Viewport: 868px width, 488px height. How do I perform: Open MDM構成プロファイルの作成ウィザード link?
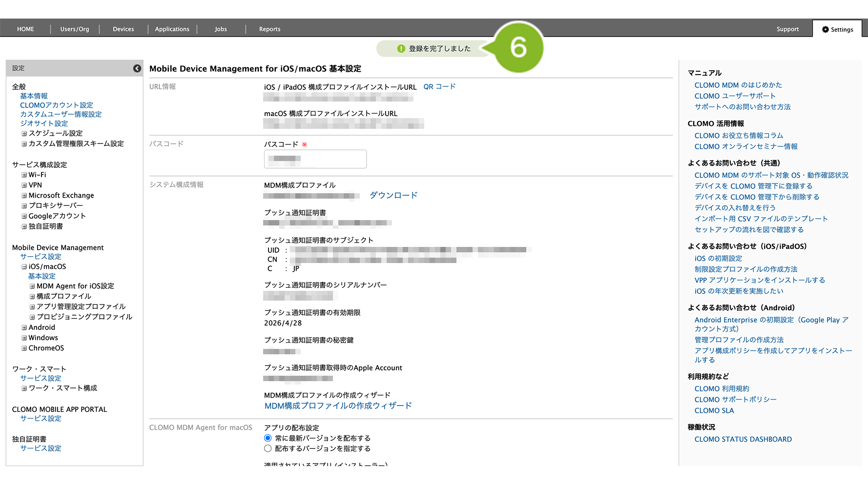point(338,406)
